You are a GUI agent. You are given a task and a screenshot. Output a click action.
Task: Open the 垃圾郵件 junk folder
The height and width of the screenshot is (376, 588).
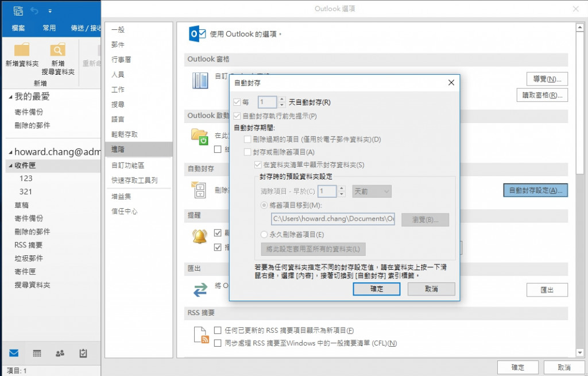(29, 259)
